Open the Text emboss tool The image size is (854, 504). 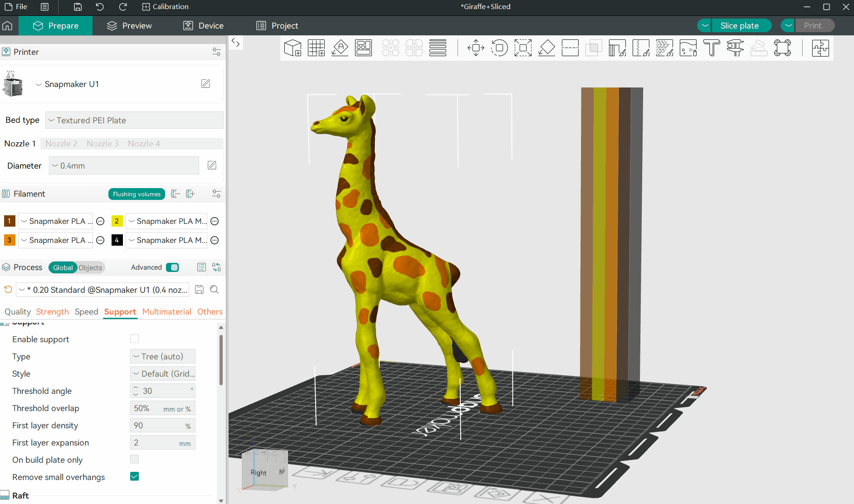[712, 48]
